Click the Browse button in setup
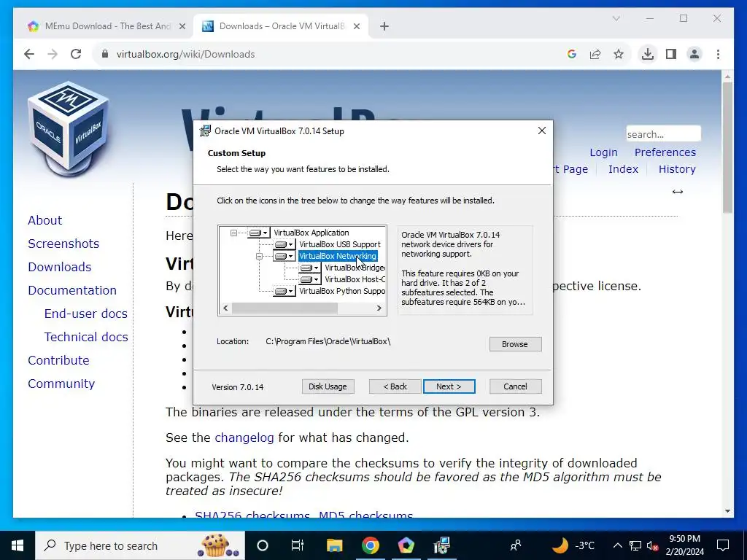This screenshot has height=560, width=747. [x=515, y=344]
